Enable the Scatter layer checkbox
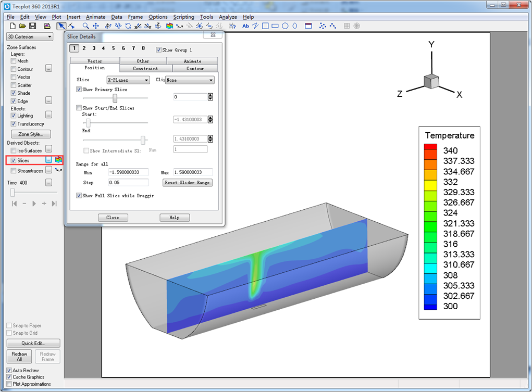 pyautogui.click(x=14, y=85)
